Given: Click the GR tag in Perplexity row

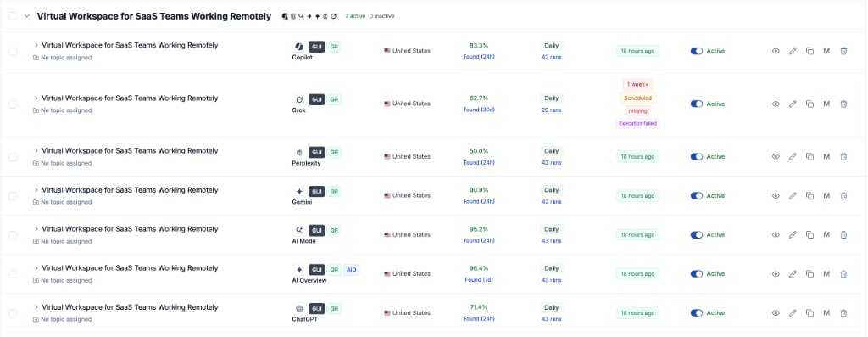Looking at the screenshot, I should tap(334, 153).
